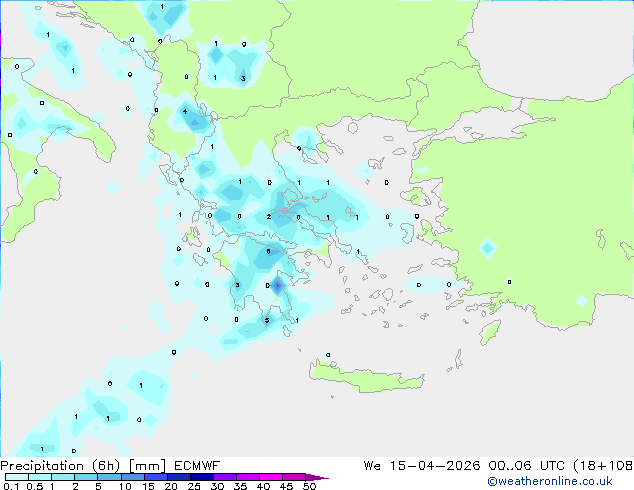Image resolution: width=634 pixels, height=490 pixels.
Task: Click the legend label '25'
Action: point(194,486)
